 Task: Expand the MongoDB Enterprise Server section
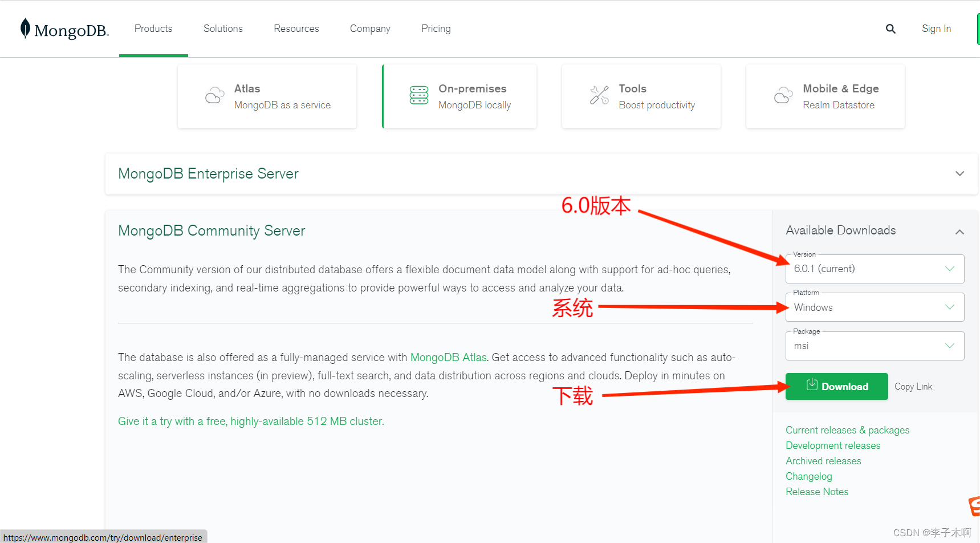point(960,173)
